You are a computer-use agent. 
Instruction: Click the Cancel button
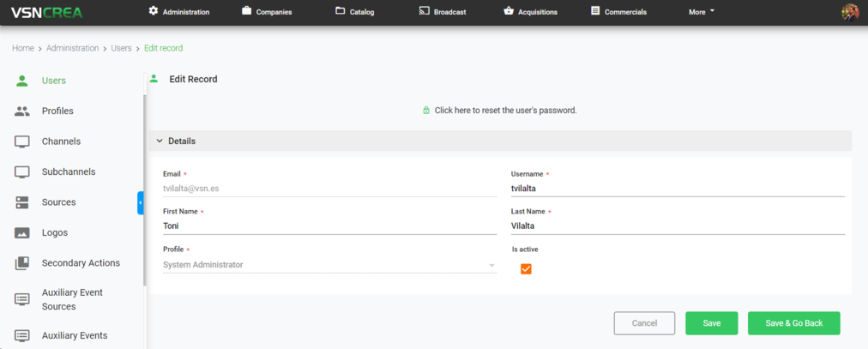(x=644, y=323)
